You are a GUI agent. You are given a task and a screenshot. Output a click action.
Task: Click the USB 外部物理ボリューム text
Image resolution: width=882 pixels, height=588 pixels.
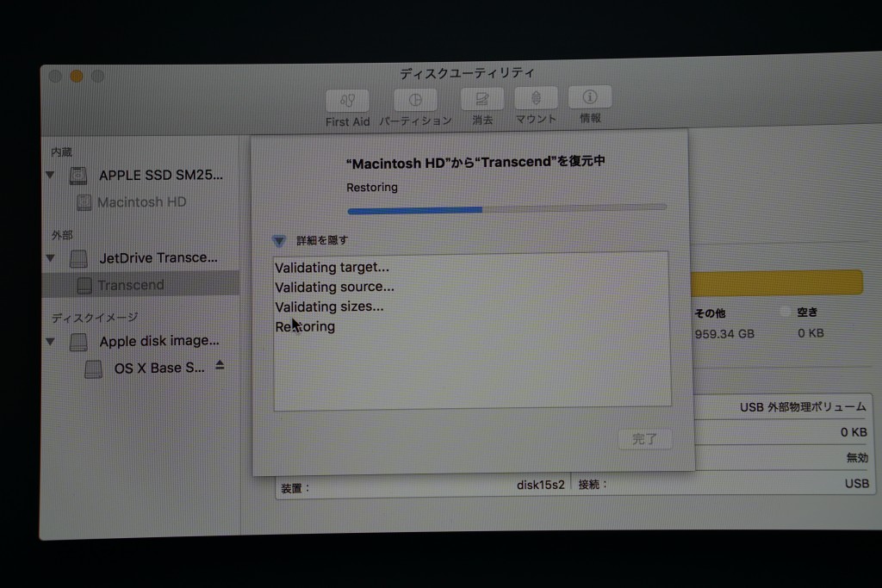point(803,407)
